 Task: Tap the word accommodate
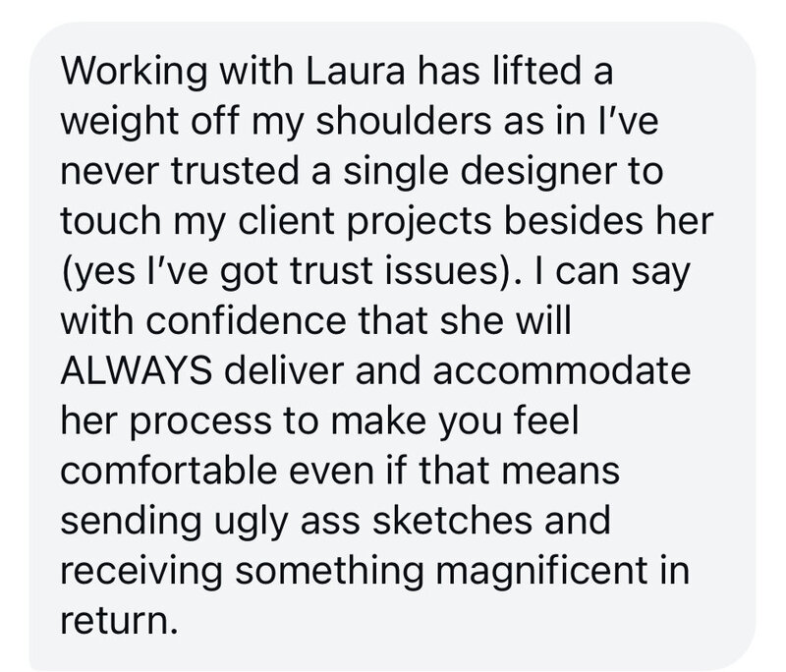[561, 370]
